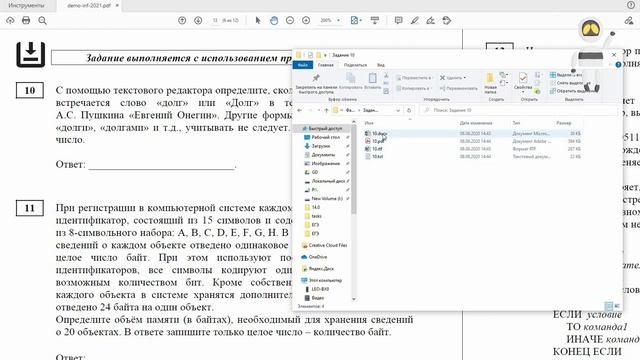Zoom out with the minus circle icon
The height and width of the screenshot is (360, 640).
290,20
